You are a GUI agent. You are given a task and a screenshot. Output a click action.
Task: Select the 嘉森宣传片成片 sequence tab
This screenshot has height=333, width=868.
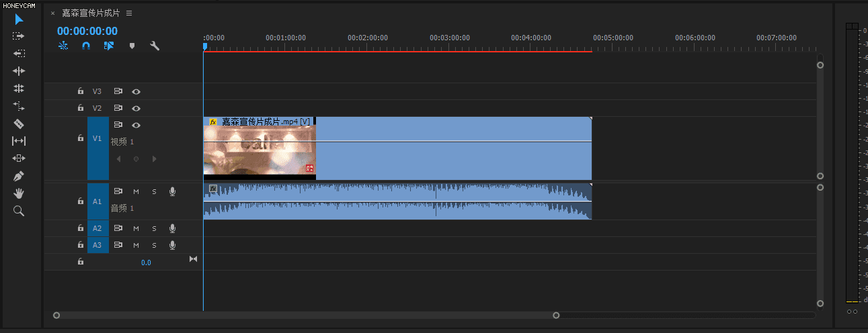91,13
